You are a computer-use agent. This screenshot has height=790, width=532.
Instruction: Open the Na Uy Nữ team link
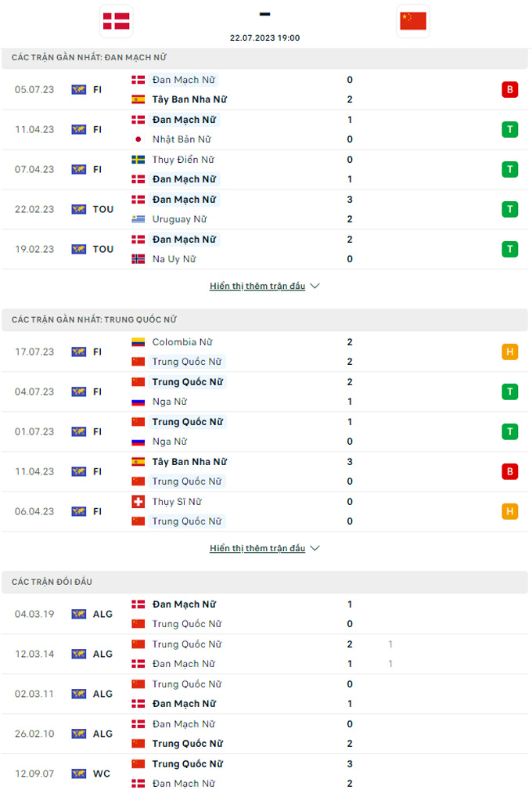point(174,259)
